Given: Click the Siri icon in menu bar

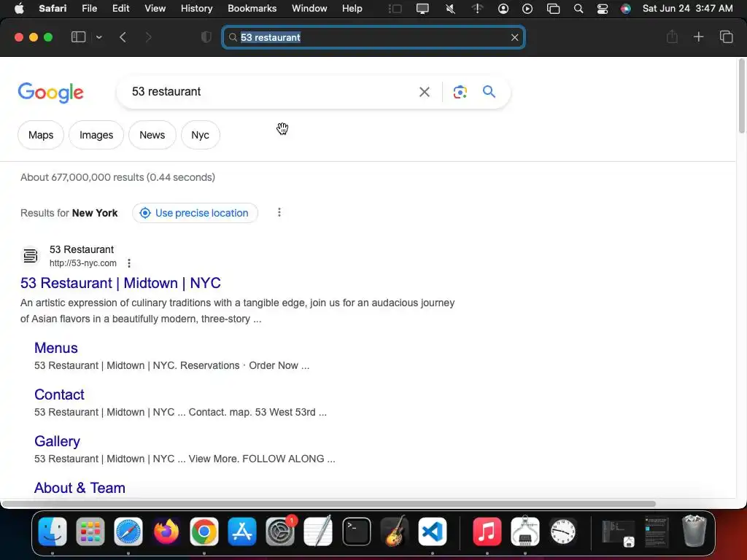Looking at the screenshot, I should coord(625,9).
